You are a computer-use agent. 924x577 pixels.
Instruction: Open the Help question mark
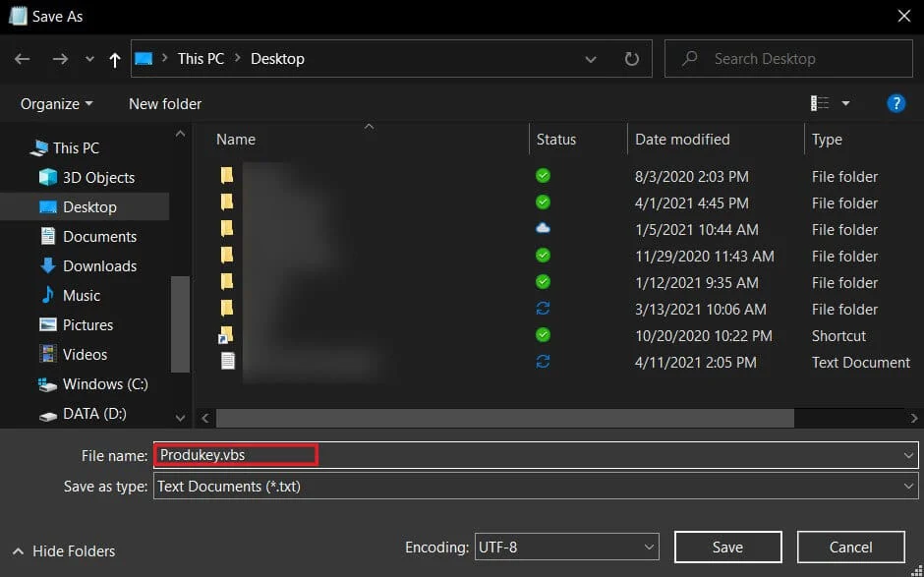(895, 103)
